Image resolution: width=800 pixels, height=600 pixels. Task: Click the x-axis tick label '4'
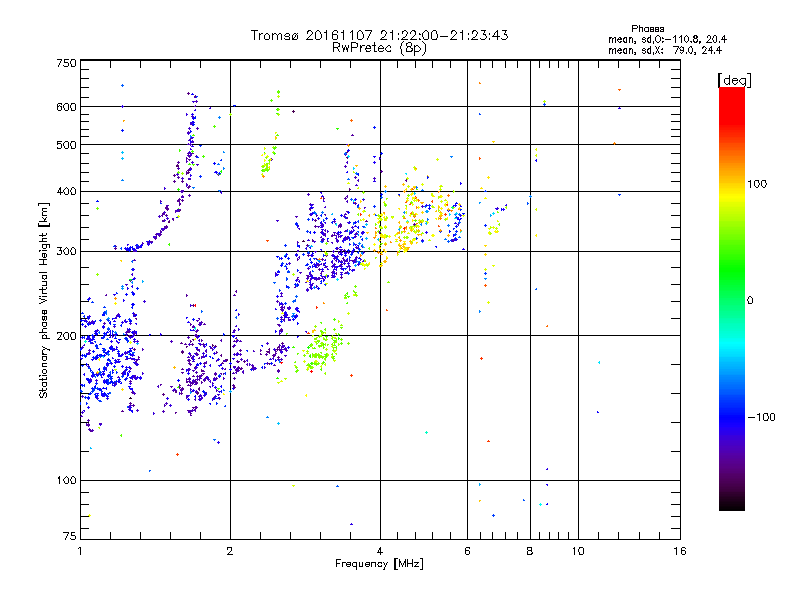(x=380, y=551)
